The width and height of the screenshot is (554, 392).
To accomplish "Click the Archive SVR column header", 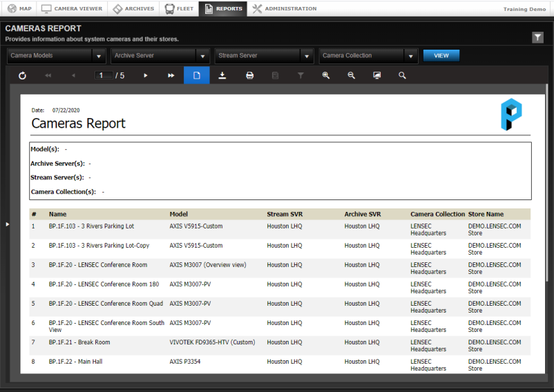I will [x=363, y=214].
